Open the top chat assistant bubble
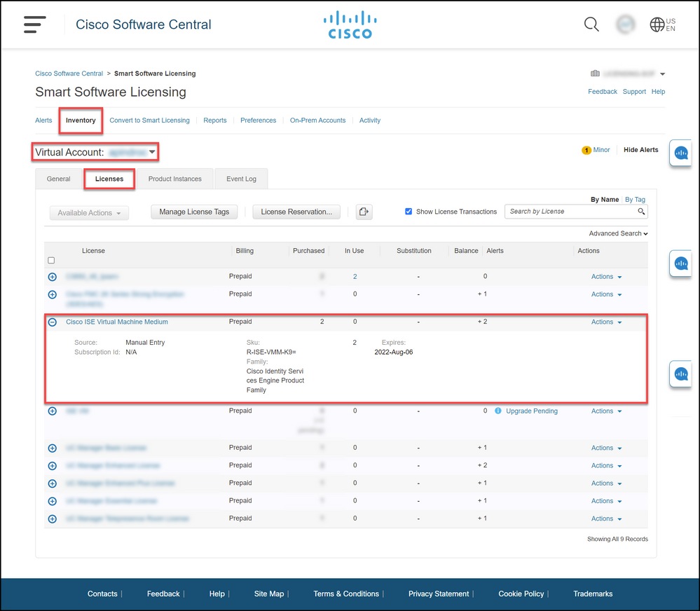The width and height of the screenshot is (700, 611). [681, 153]
